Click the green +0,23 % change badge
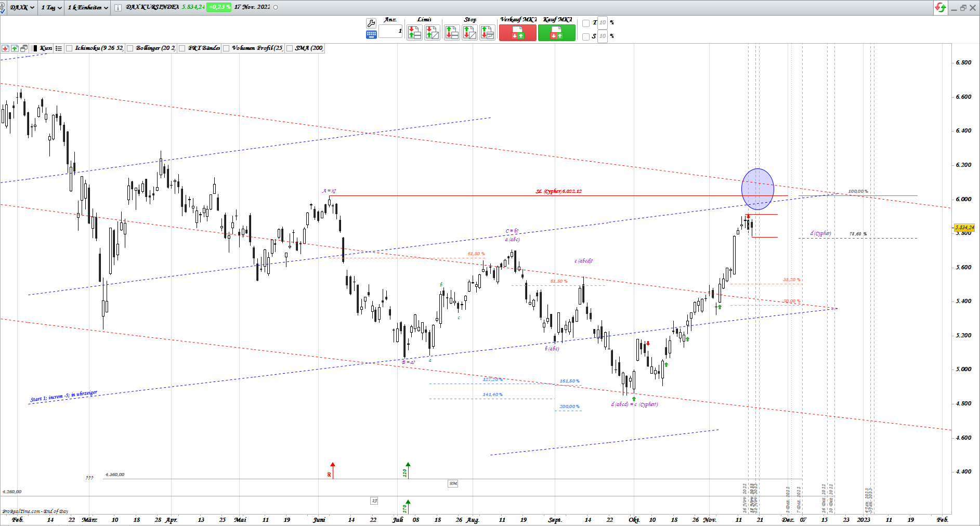The width and height of the screenshot is (980, 526). pyautogui.click(x=219, y=7)
